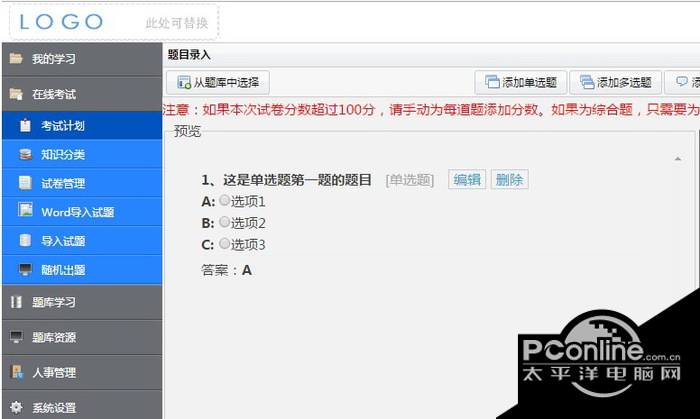This screenshot has height=419, width=700.
Task: Click the red 注意 warning text
Action: pos(431,109)
